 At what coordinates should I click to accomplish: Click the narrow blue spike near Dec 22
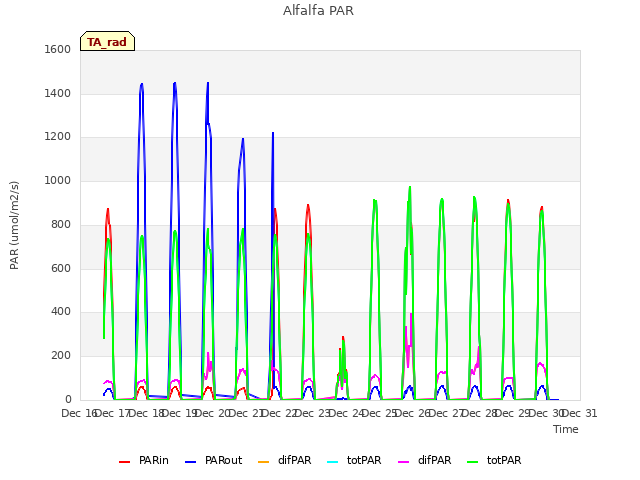273,133
